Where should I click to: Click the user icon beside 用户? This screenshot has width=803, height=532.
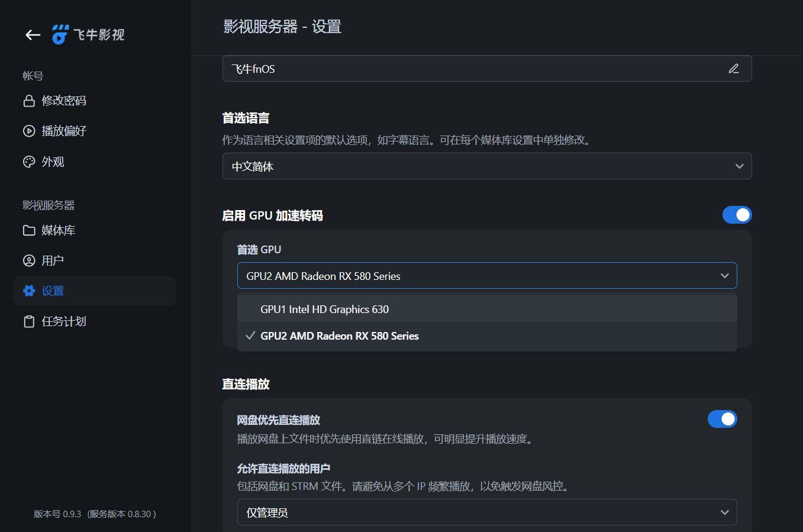(29, 260)
